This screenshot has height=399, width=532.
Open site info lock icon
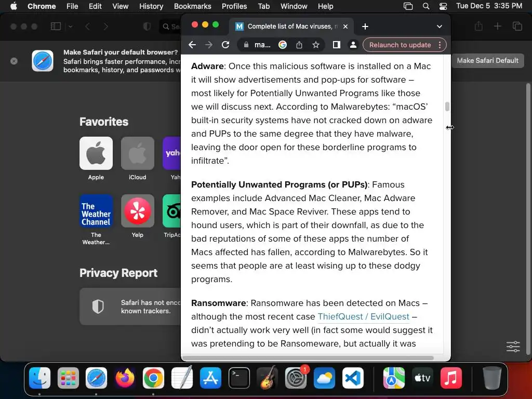(x=246, y=45)
